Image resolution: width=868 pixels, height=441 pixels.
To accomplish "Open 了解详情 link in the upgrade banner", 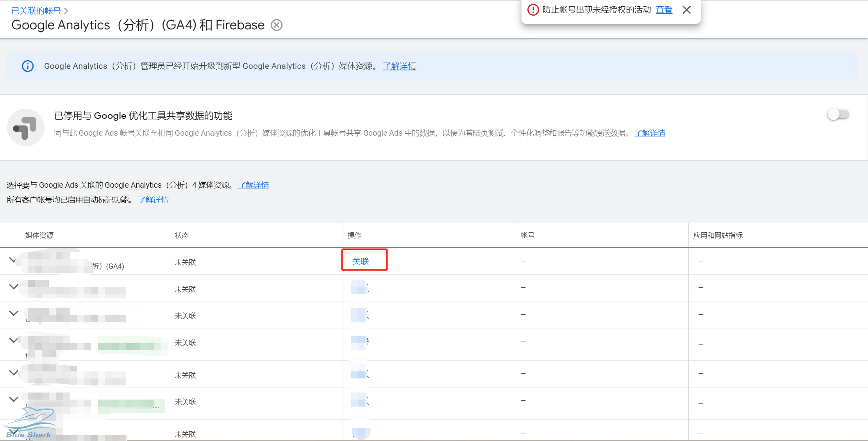I will pos(399,66).
